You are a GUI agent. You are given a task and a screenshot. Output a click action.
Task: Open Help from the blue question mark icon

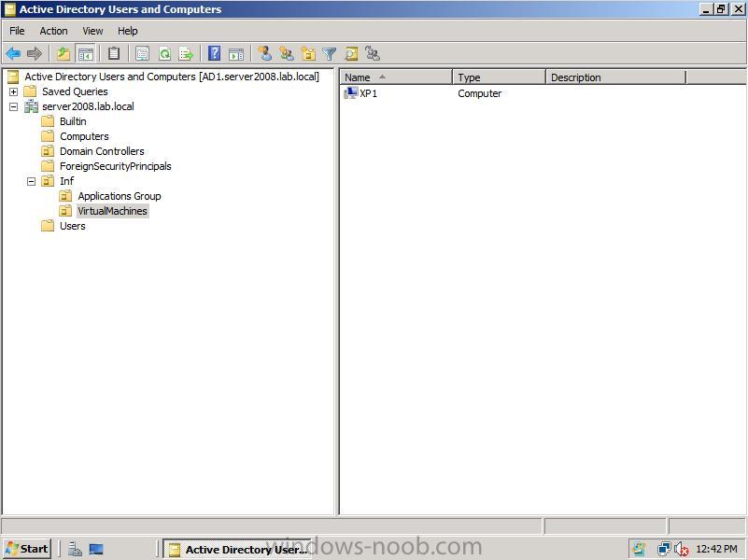215,53
